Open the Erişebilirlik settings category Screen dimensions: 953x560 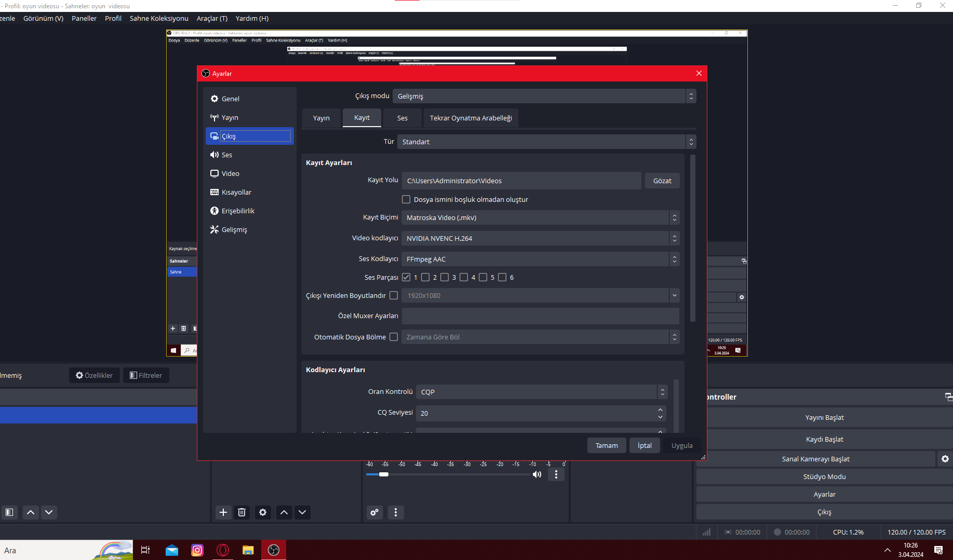click(250, 211)
